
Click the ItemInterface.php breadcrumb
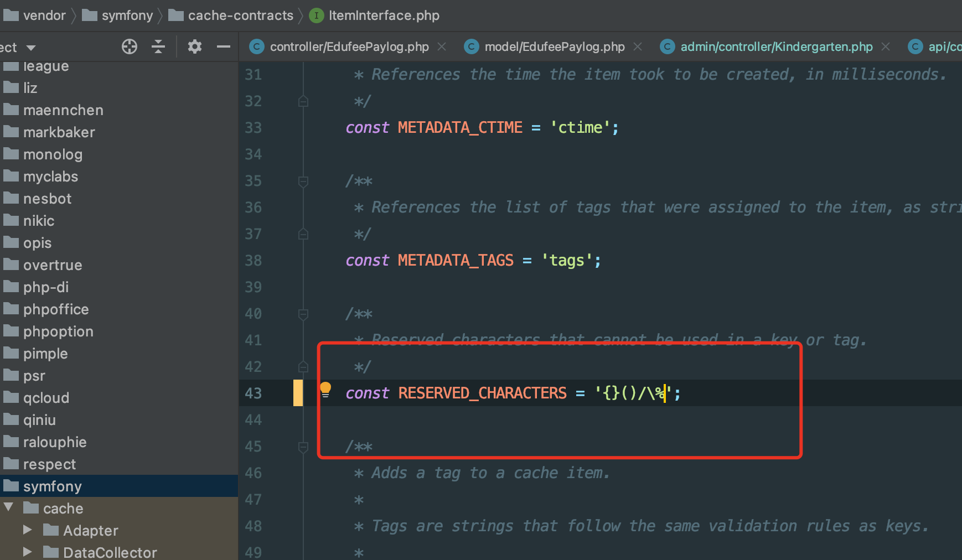coord(374,15)
